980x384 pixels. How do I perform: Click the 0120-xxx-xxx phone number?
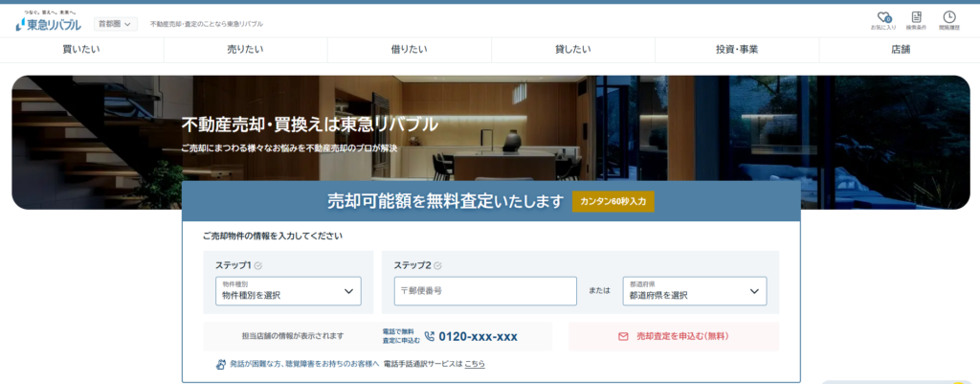[x=479, y=336]
